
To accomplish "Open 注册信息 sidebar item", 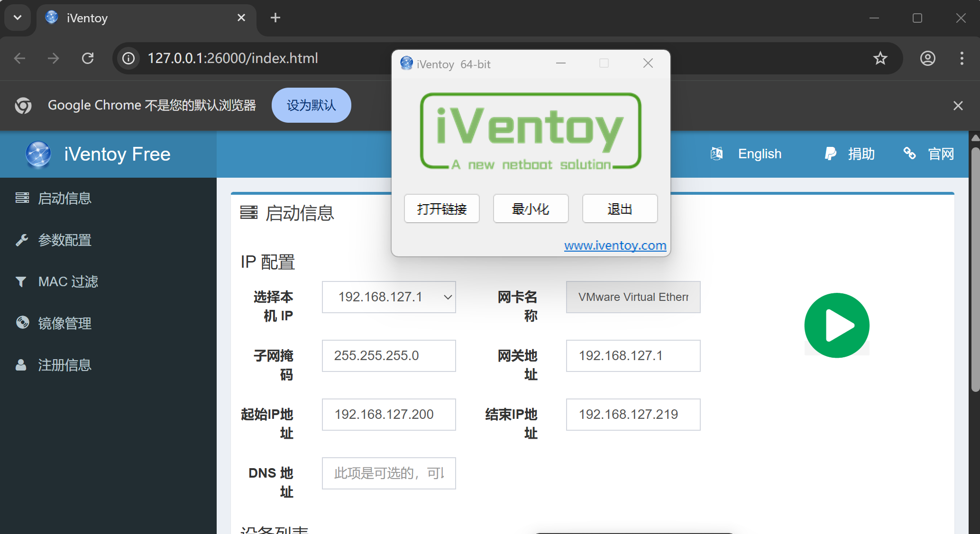I will coord(64,365).
